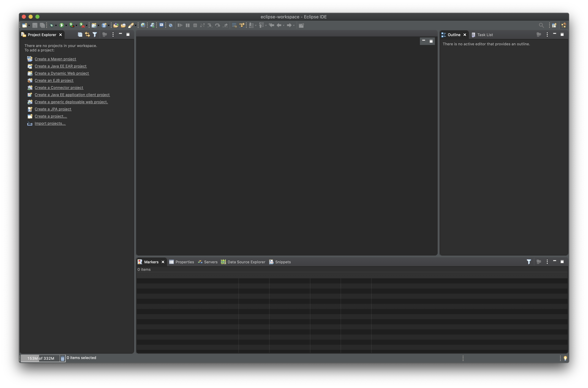Click the Previous Annotation icon

(x=262, y=25)
